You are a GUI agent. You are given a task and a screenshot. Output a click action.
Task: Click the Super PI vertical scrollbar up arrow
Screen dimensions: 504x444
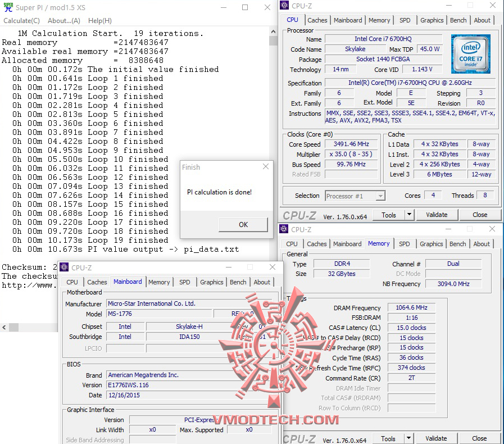tap(273, 31)
